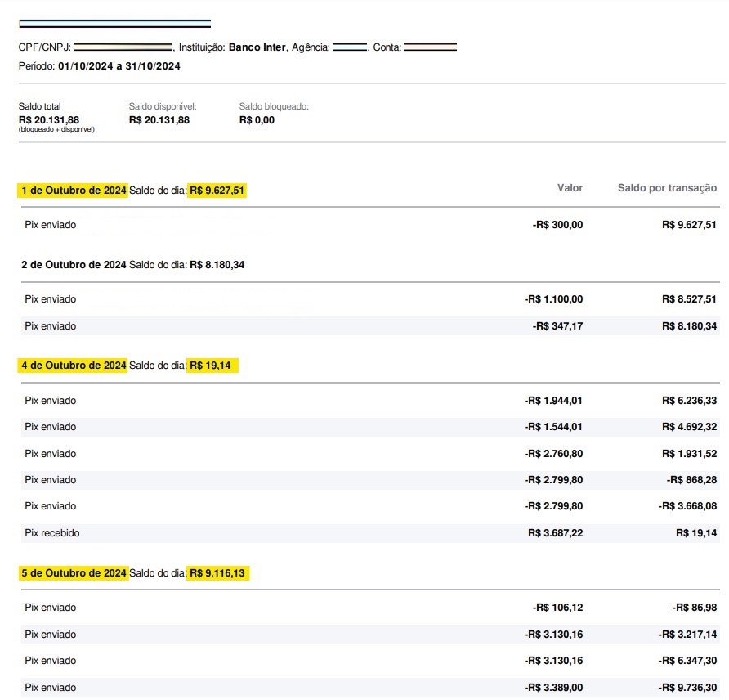Select the 2 de Outubro de 2024 header
Screen dimensions: 729x700
pos(74,264)
